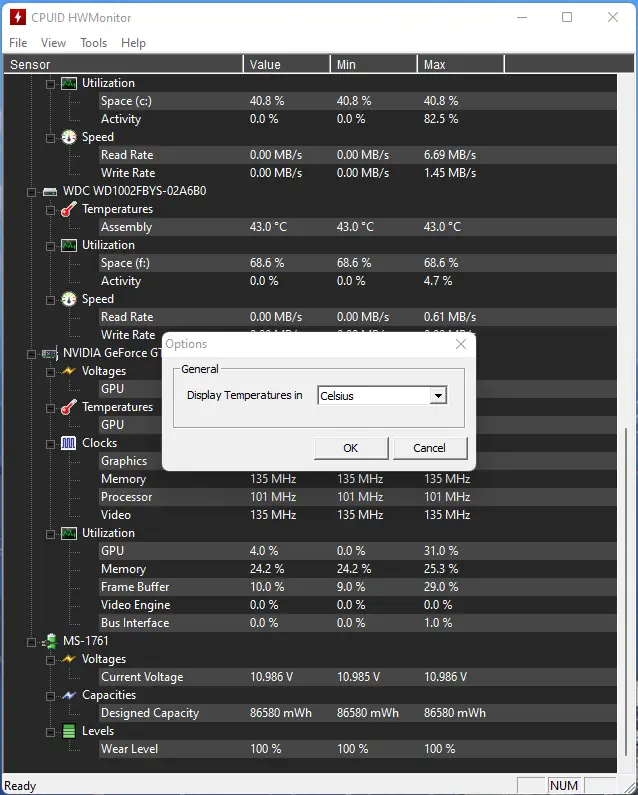Screen dimensions: 638x795
Task: Click the Ready status bar text
Action: tap(20, 786)
